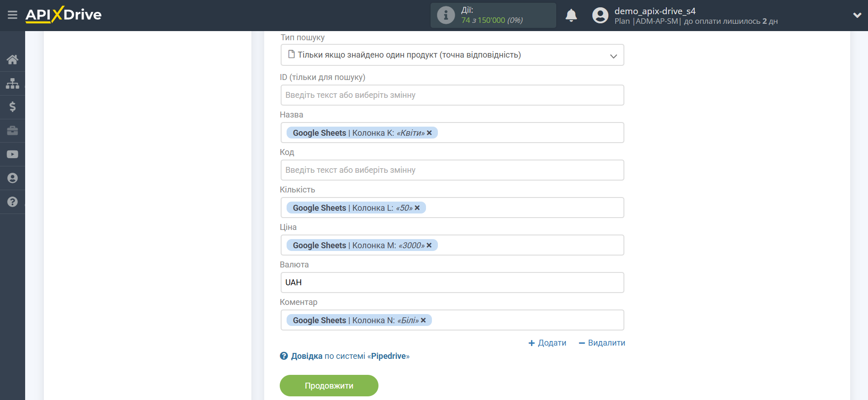Click the Коментар field
868x400 pixels.
pyautogui.click(x=452, y=320)
